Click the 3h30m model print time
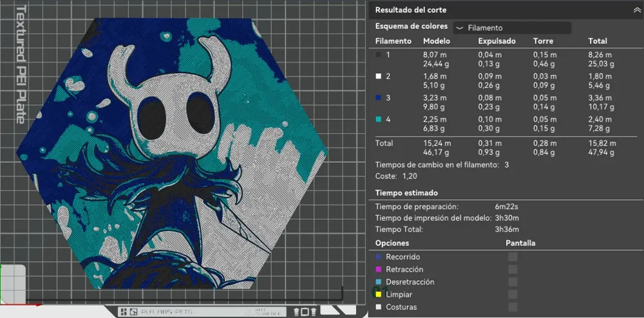 (507, 218)
